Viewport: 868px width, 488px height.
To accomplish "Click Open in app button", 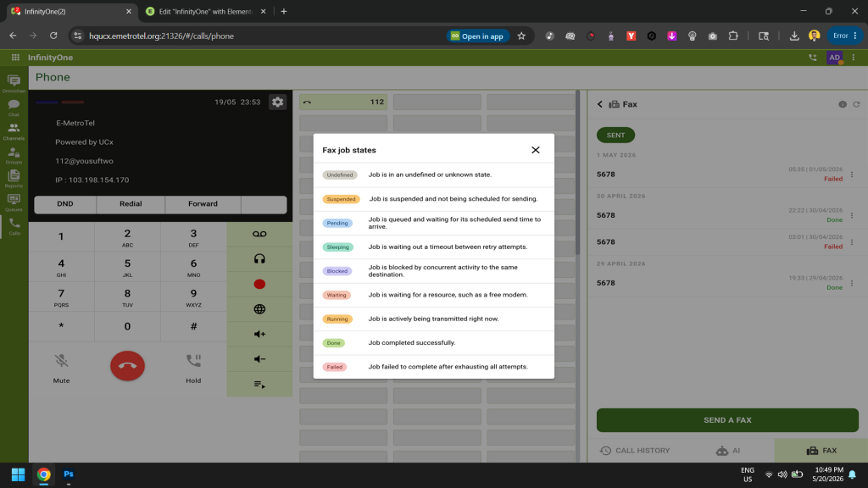I will [477, 36].
